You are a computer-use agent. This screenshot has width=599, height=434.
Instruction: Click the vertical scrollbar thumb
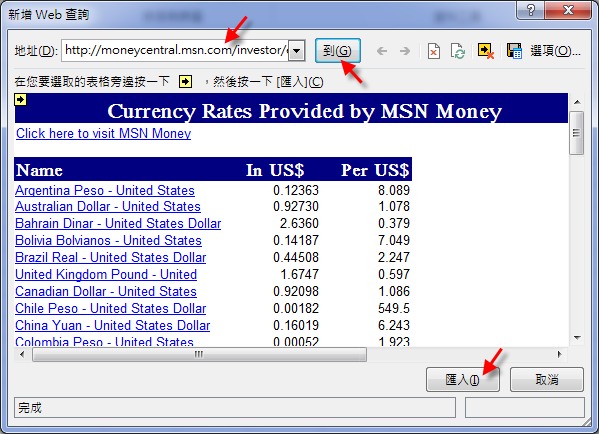tap(576, 133)
